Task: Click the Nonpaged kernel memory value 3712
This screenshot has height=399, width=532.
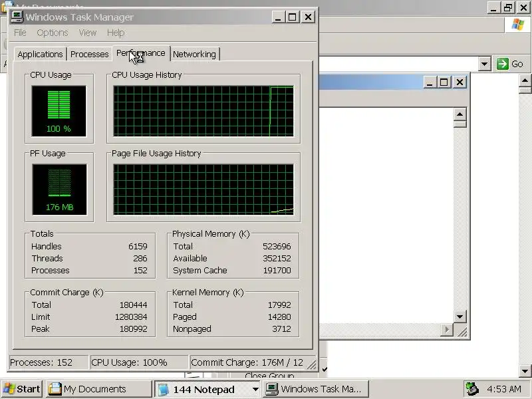Action: [281, 329]
